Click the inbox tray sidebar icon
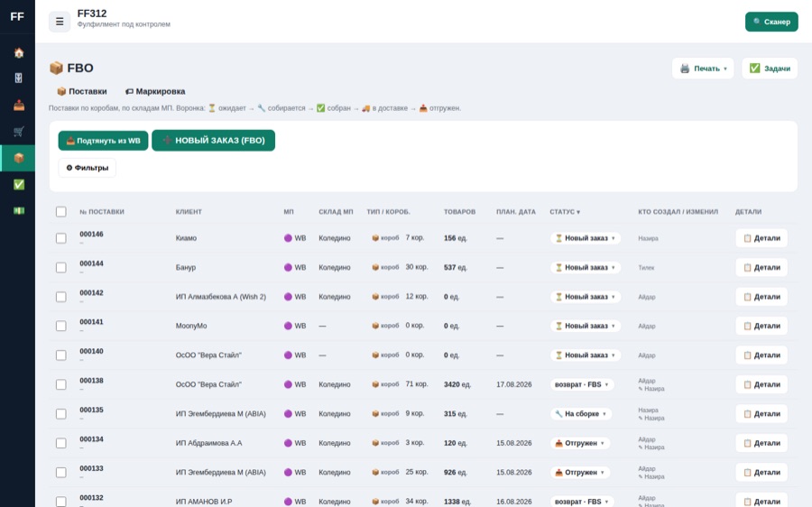 [19, 106]
